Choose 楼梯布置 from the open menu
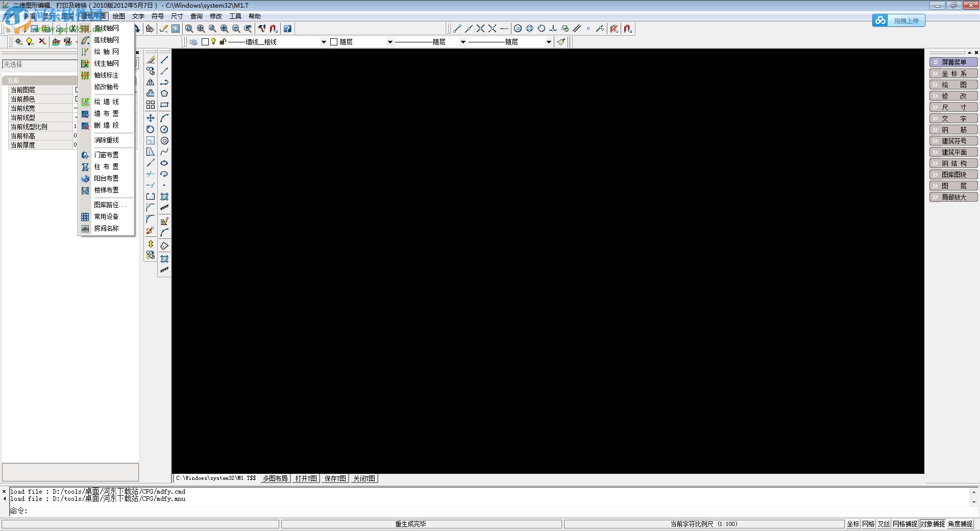 click(x=106, y=190)
